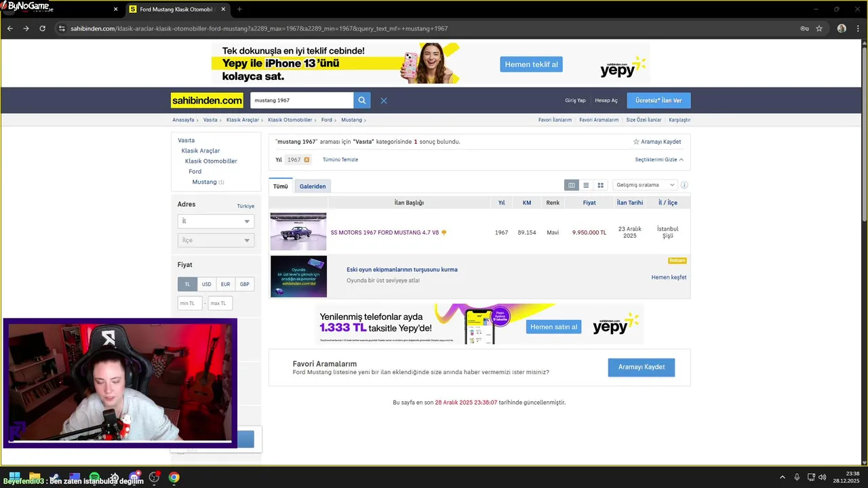
Task: Sort results by İl / İlçe column
Action: click(668, 203)
